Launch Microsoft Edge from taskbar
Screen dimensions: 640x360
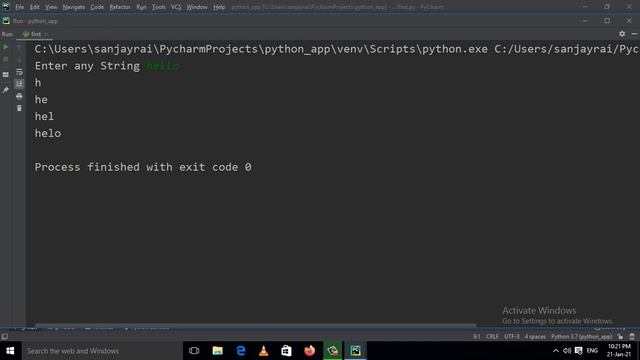pyautogui.click(x=241, y=351)
